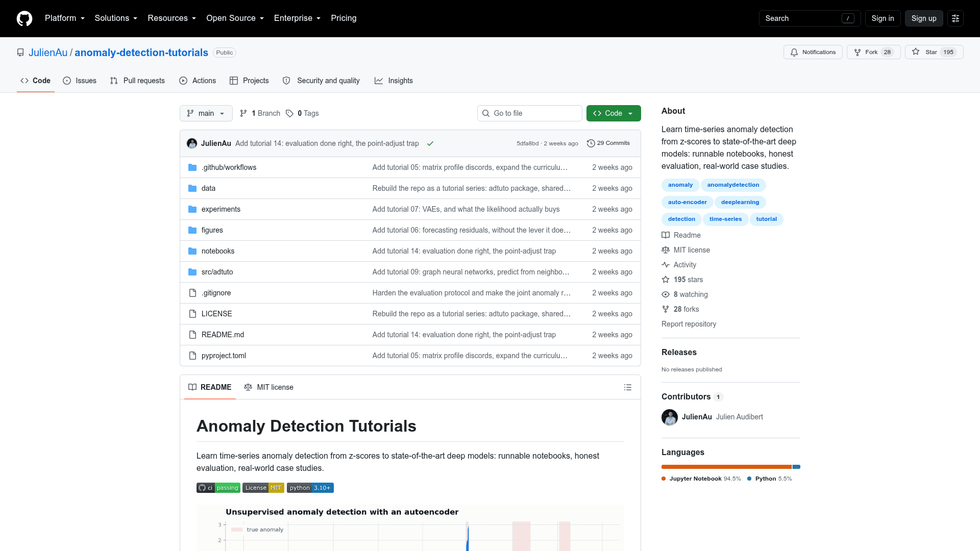Click the book icon beside Readme
The height and width of the screenshot is (551, 980).
pyautogui.click(x=666, y=235)
